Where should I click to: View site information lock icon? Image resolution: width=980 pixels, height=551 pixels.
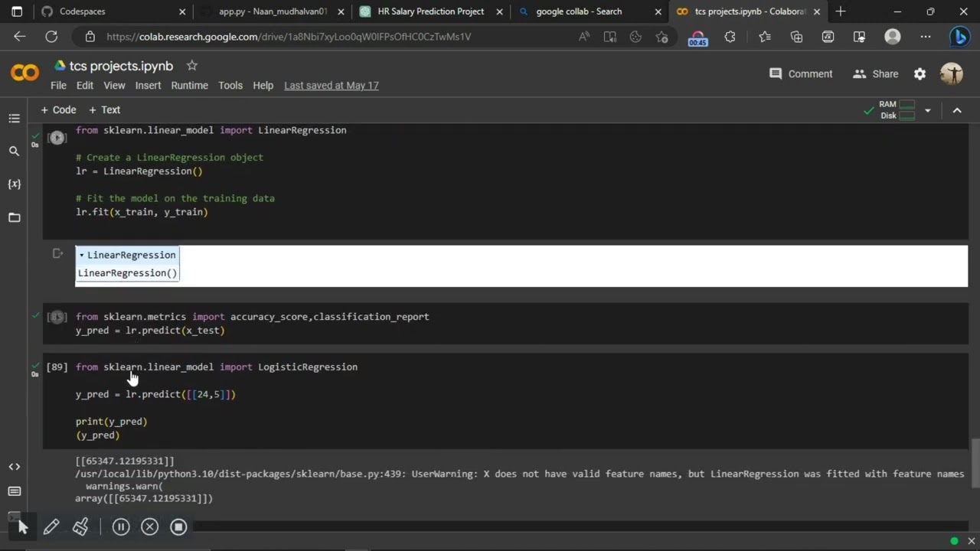pyautogui.click(x=90, y=37)
